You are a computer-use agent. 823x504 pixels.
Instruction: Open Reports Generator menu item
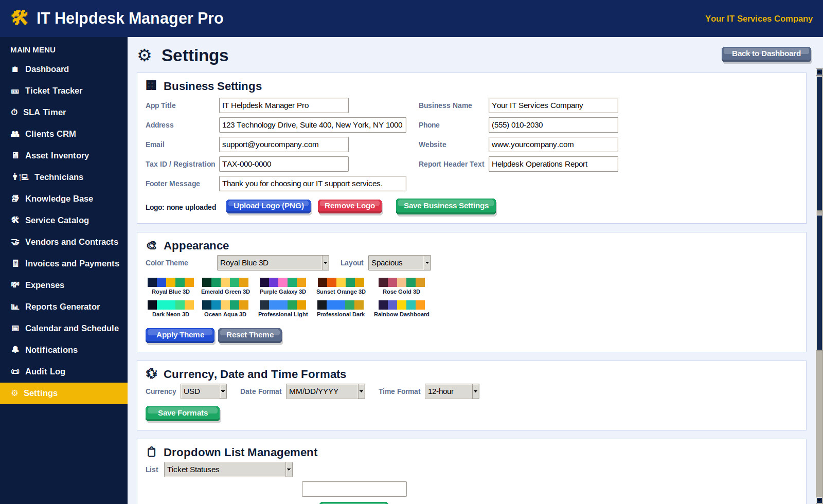64,307
